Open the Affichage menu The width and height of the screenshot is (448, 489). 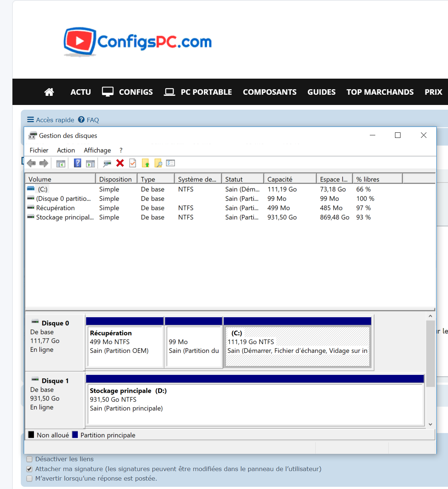pos(97,150)
